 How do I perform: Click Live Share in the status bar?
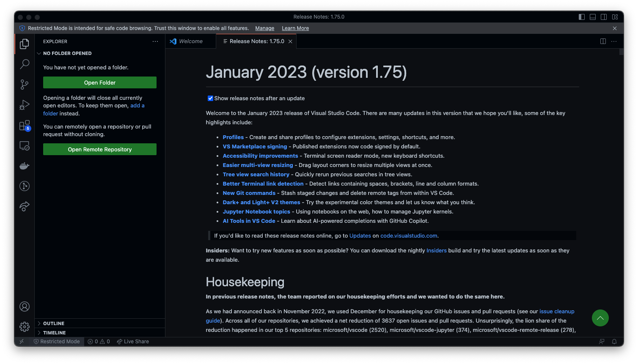(133, 342)
